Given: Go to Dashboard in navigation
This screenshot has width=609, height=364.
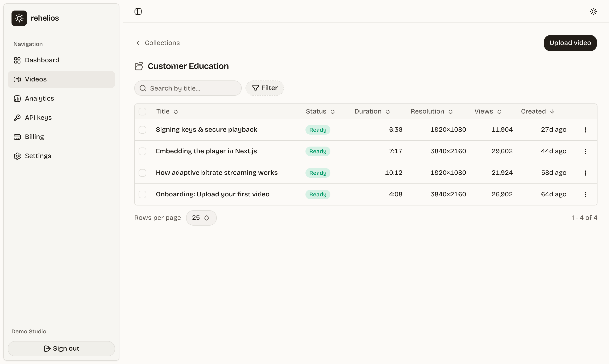Looking at the screenshot, I should click(x=61, y=60).
